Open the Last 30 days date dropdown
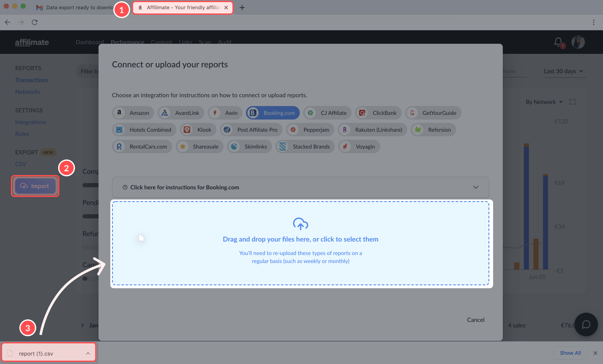Screen dimensions: 603x364 pos(564,71)
